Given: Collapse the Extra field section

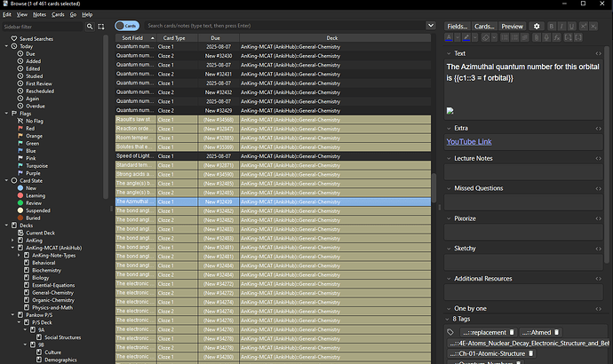Looking at the screenshot, I should point(449,129).
